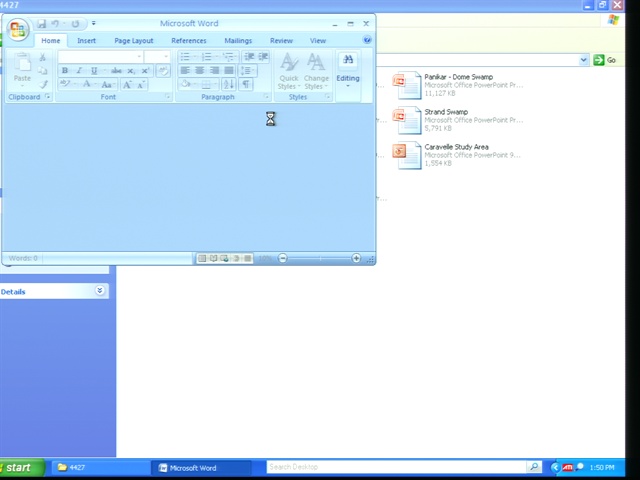Click the Paste button
640x480 pixels.
coord(22,69)
